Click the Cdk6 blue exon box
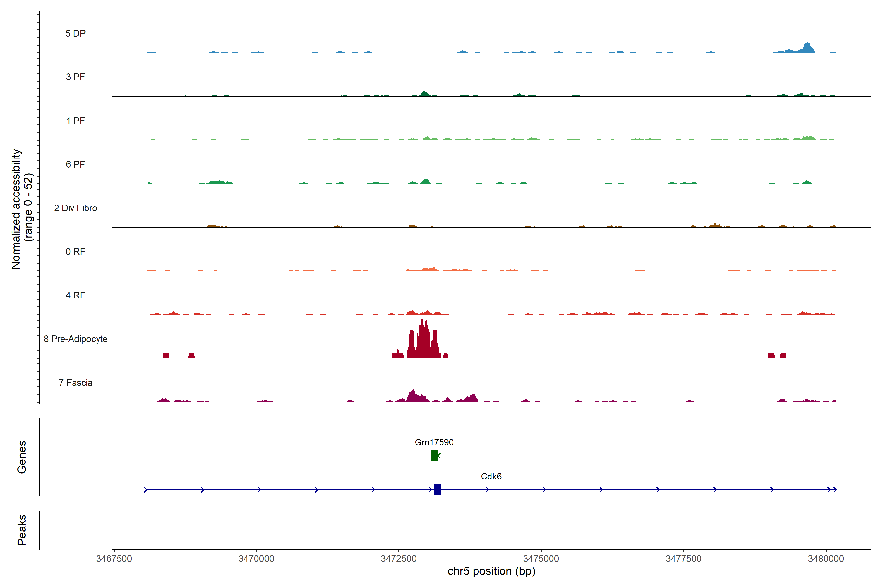882x588 pixels. click(437, 489)
